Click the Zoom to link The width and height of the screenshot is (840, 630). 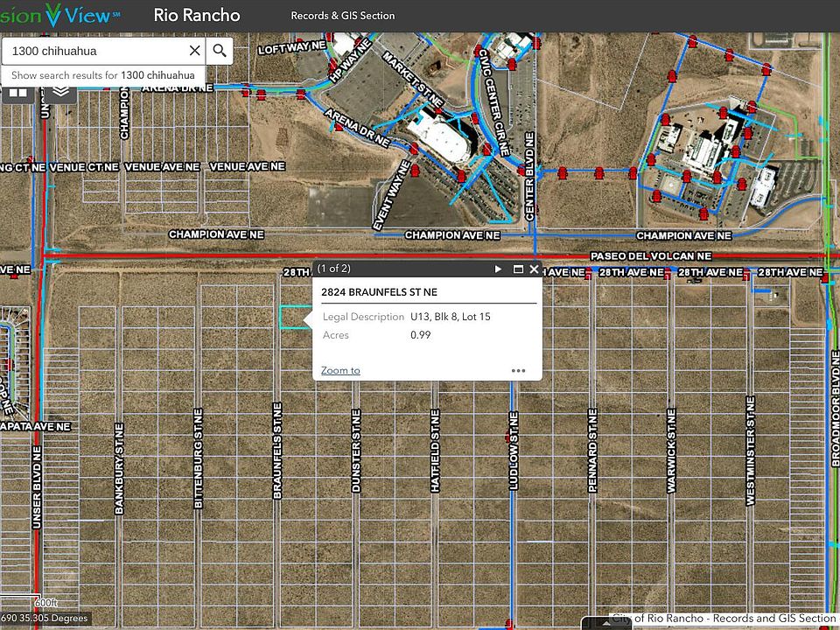(x=340, y=370)
